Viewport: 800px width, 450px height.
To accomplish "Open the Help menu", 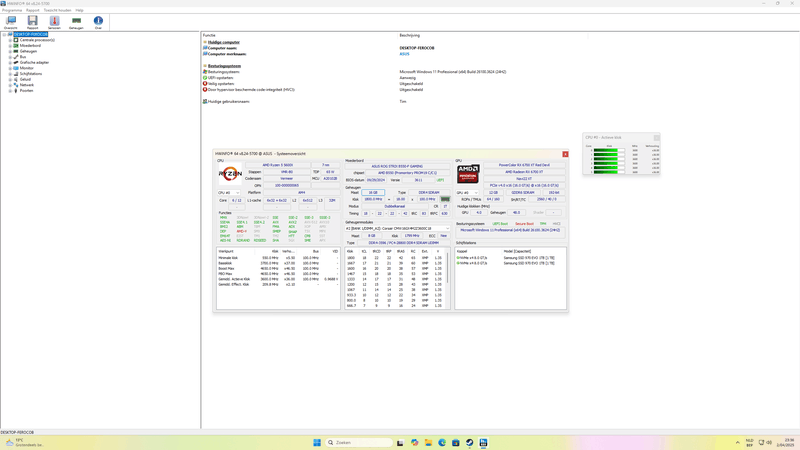I will tap(80, 10).
